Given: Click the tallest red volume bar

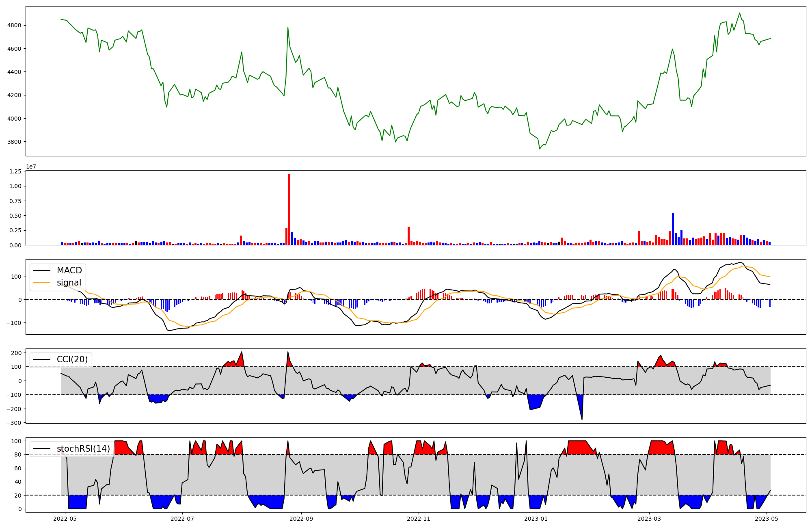Looking at the screenshot, I should (289, 209).
